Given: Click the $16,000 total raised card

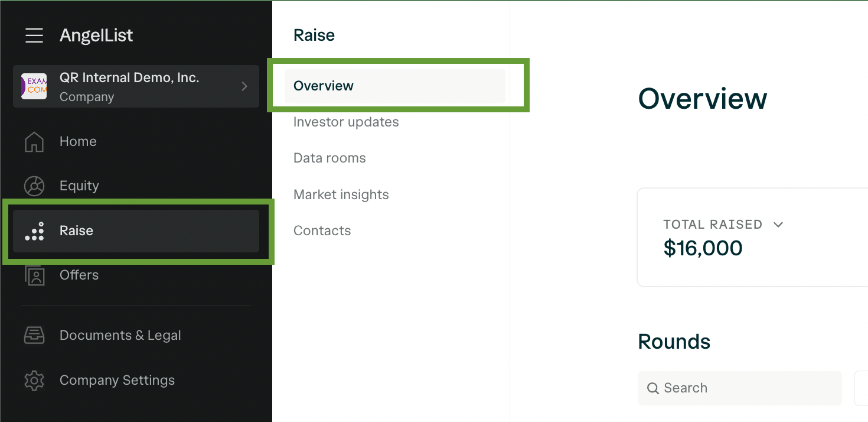Looking at the screenshot, I should pos(752,238).
